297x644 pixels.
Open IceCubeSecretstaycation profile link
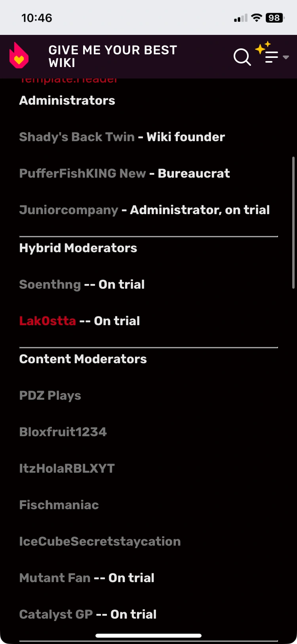point(100,541)
